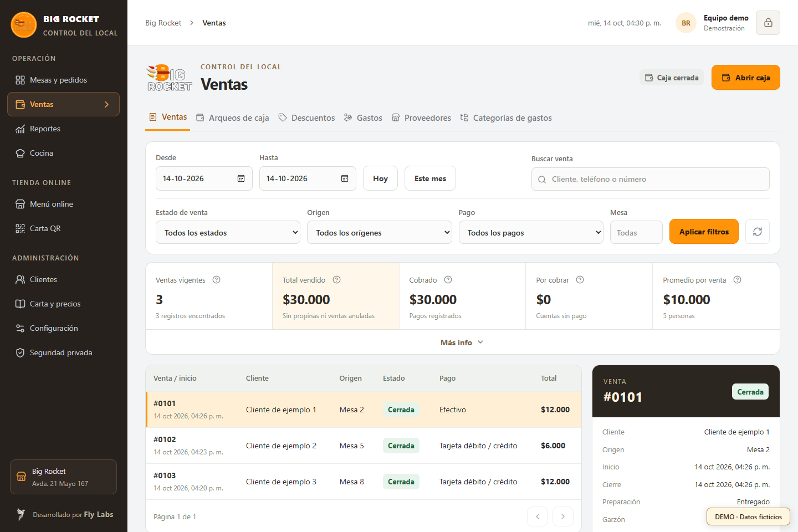Switch to the Arqueos de caja tab

233,117
